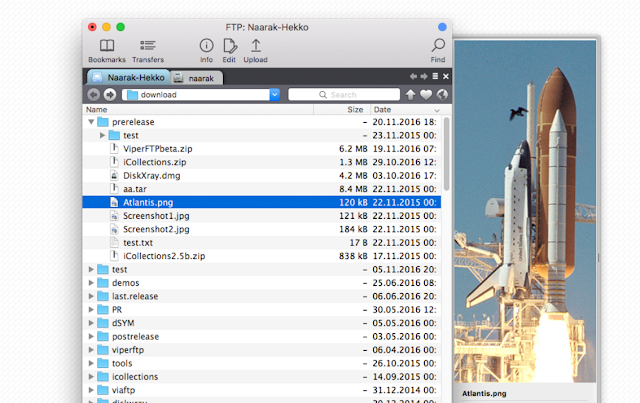Go forward with the right navigation arrow

pyautogui.click(x=110, y=95)
